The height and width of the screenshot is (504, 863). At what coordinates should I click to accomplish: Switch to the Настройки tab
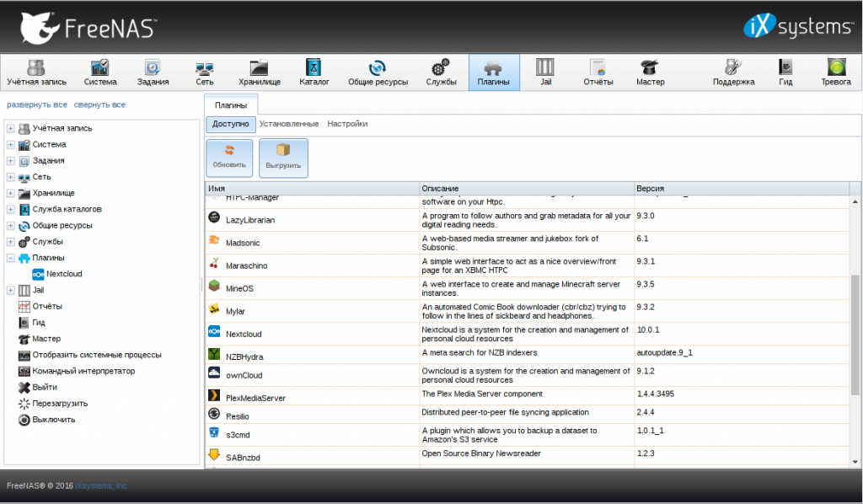tap(347, 124)
